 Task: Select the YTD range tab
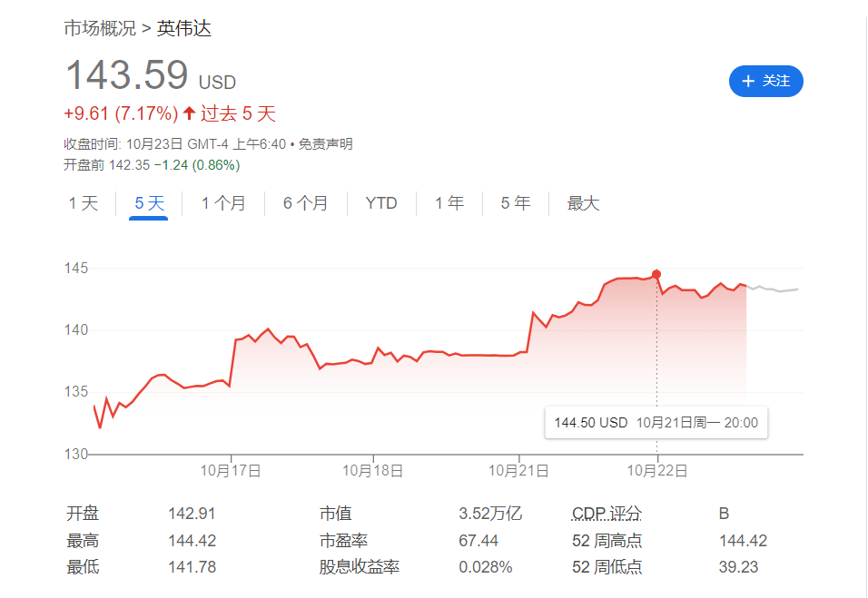pyautogui.click(x=381, y=203)
